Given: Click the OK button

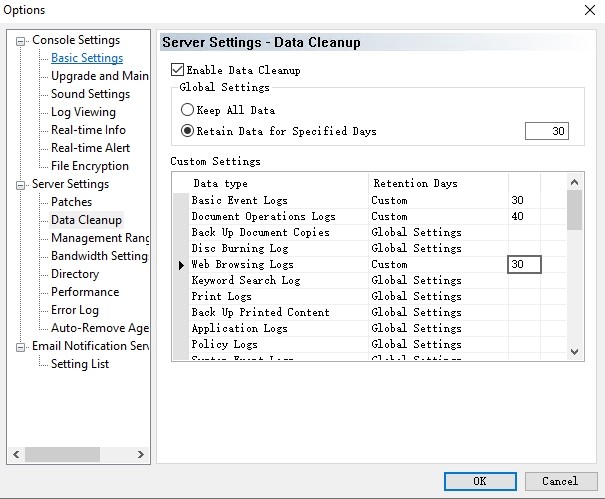Looking at the screenshot, I should coord(479,481).
